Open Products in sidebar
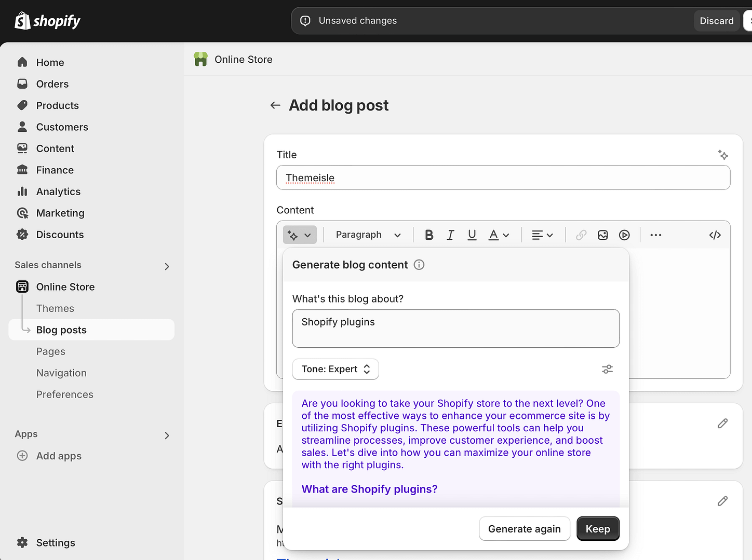The image size is (752, 560). (57, 105)
